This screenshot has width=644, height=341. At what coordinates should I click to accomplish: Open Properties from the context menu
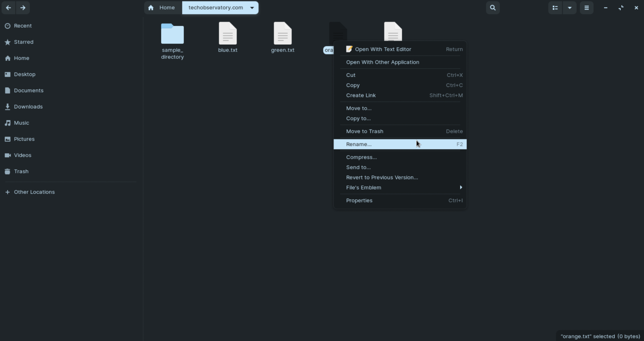click(359, 200)
